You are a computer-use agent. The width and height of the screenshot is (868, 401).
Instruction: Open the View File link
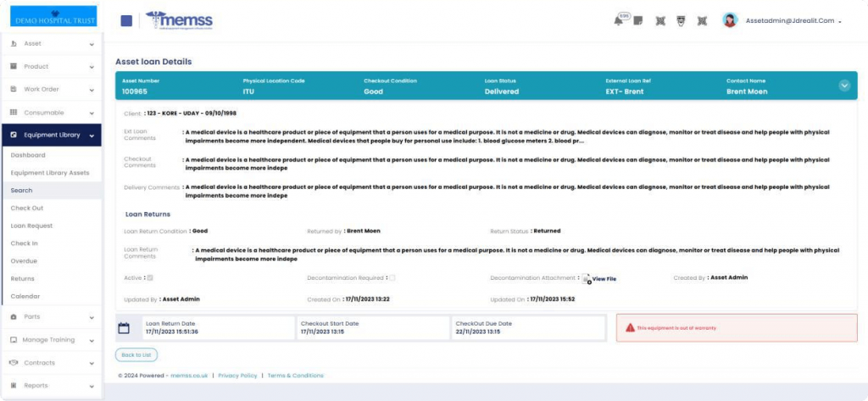pos(604,279)
